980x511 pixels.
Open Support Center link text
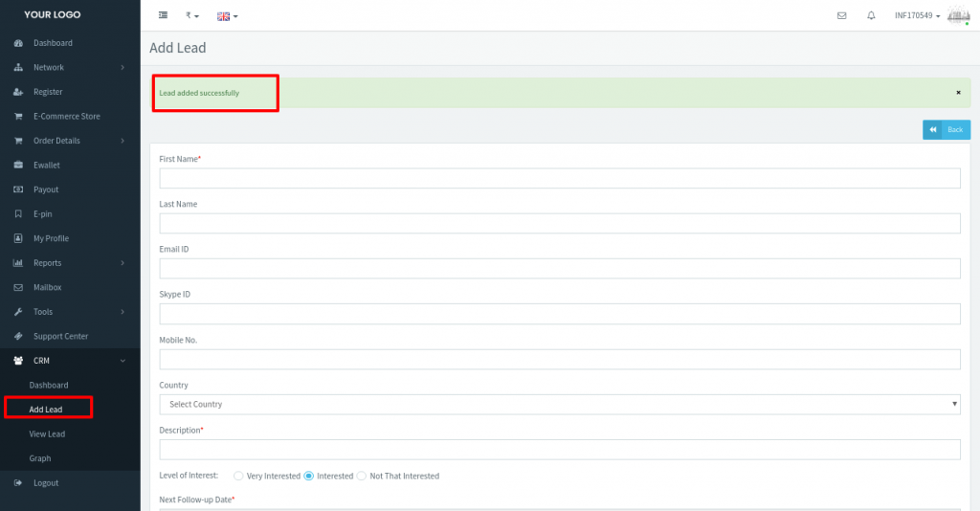(60, 336)
